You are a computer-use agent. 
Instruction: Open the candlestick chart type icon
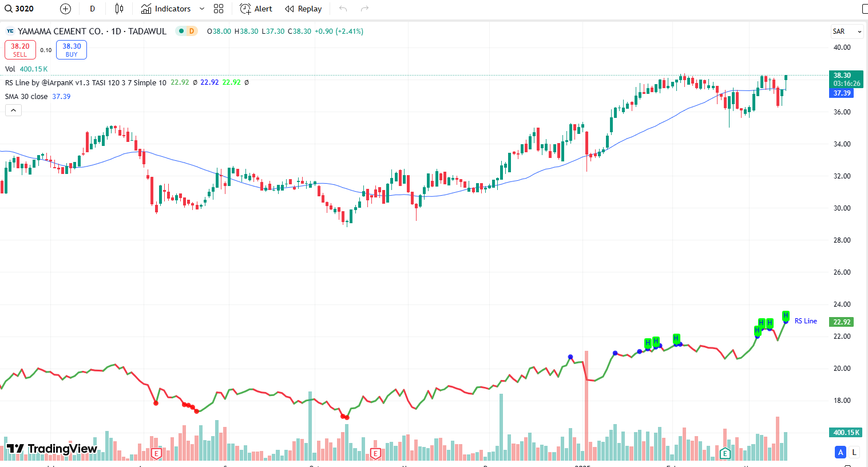coord(119,9)
